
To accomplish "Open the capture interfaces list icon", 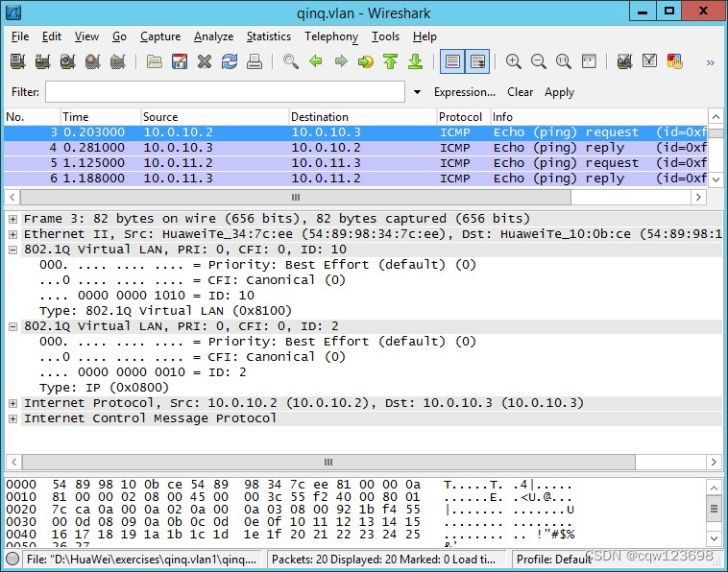I will 17,61.
